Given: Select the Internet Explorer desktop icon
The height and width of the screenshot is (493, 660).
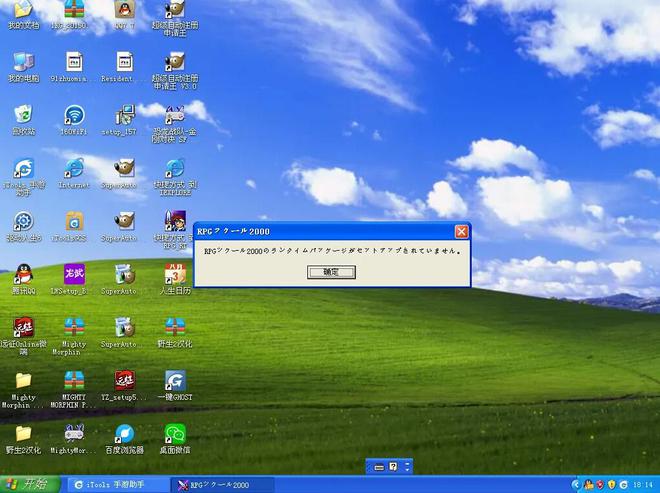Looking at the screenshot, I should [74, 173].
